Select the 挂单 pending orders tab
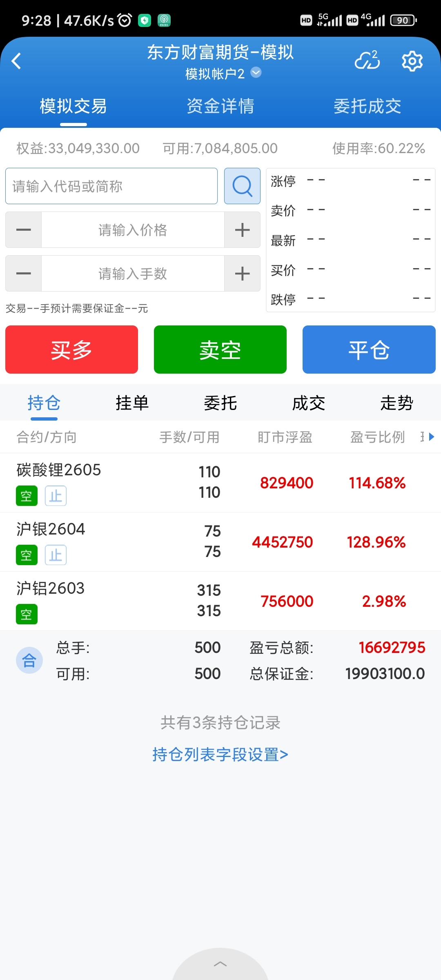Viewport: 441px width, 980px height. [132, 403]
